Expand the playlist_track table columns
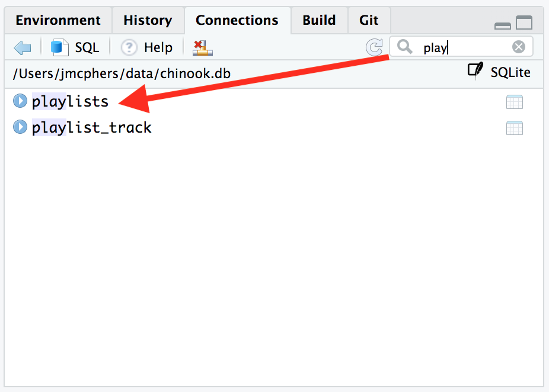The width and height of the screenshot is (549, 392). (20, 127)
